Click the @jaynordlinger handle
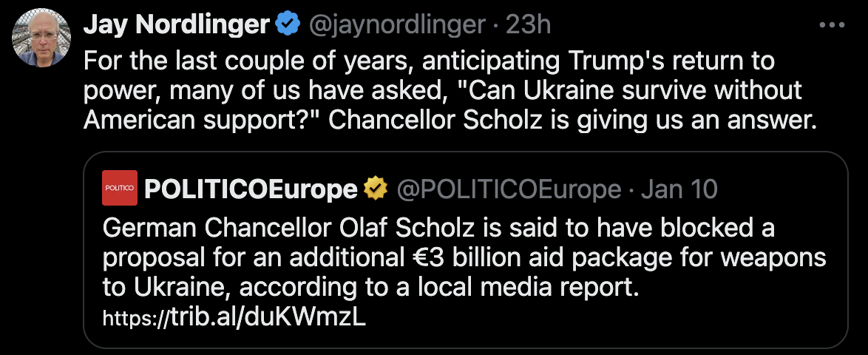Image resolution: width=868 pixels, height=355 pixels. (397, 25)
